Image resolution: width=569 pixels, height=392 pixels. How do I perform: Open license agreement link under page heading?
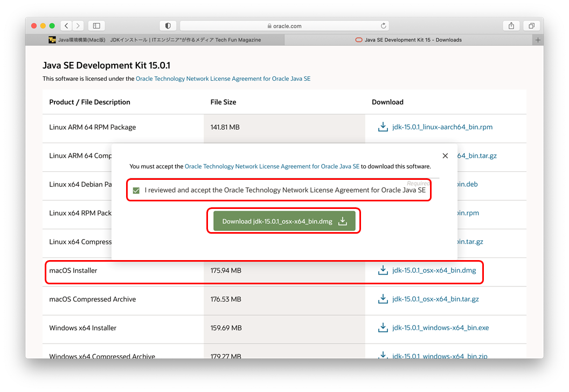(223, 79)
